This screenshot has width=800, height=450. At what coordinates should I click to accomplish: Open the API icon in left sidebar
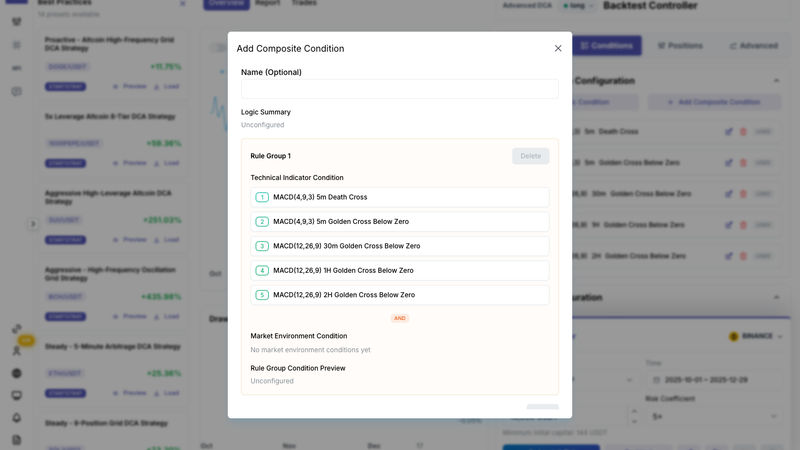coord(16,68)
